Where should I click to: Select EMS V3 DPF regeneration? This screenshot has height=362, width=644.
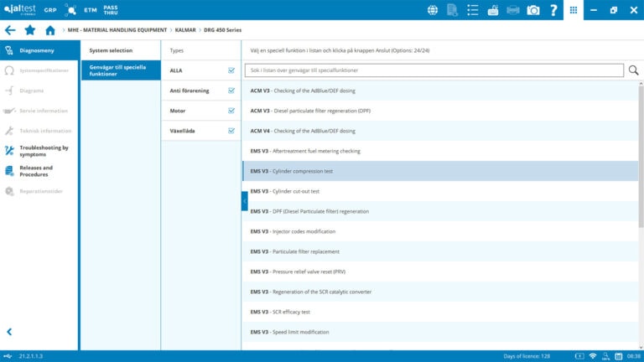[440, 211]
